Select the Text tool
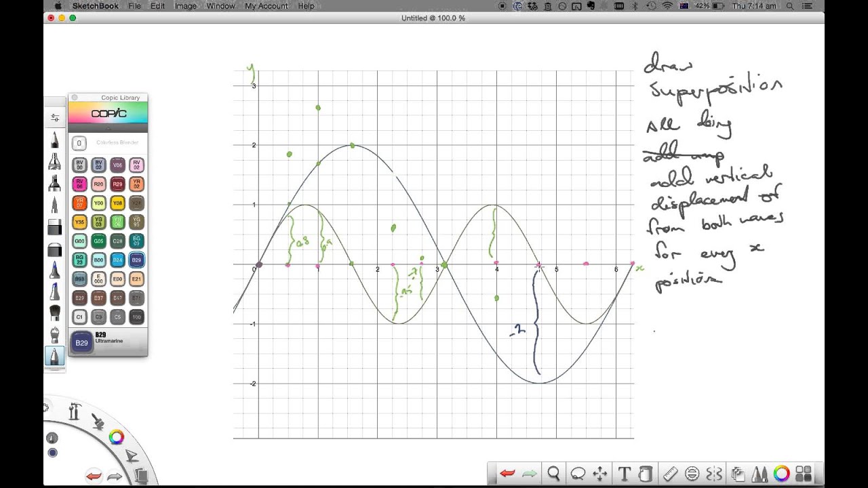The width and height of the screenshot is (868, 488). coord(625,474)
